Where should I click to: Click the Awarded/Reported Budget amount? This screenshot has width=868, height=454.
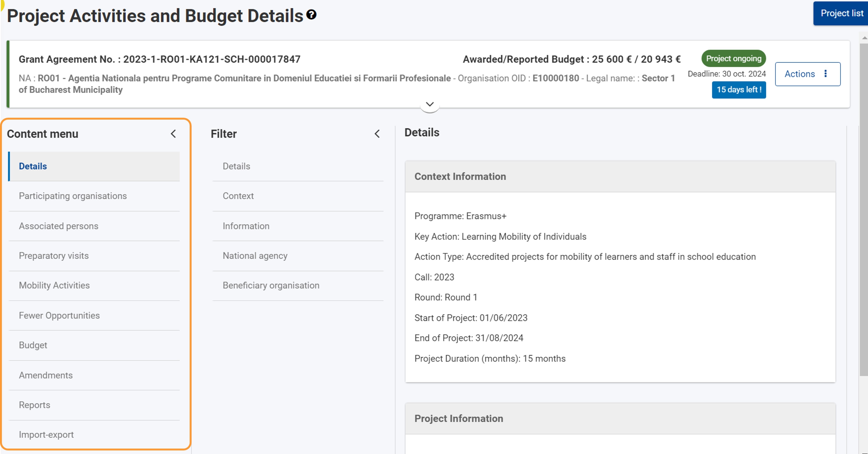click(636, 59)
